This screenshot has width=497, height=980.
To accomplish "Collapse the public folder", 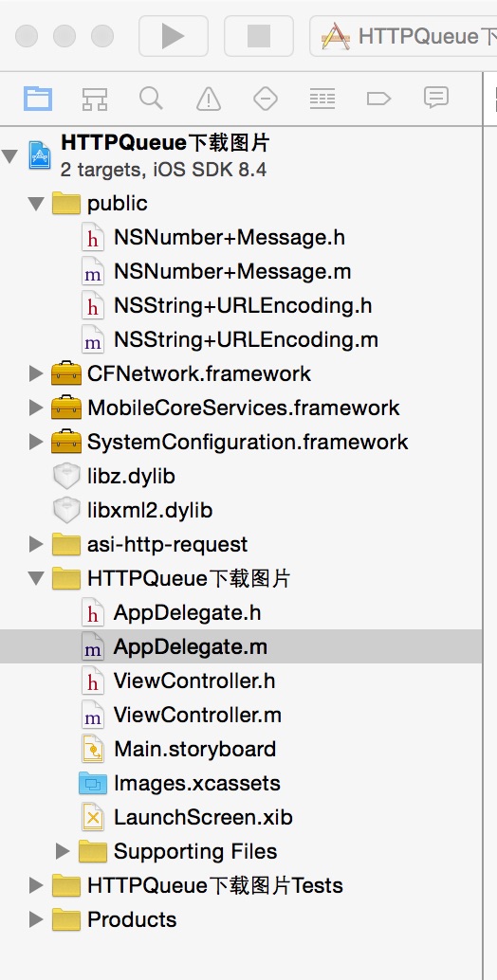I will 37,203.
